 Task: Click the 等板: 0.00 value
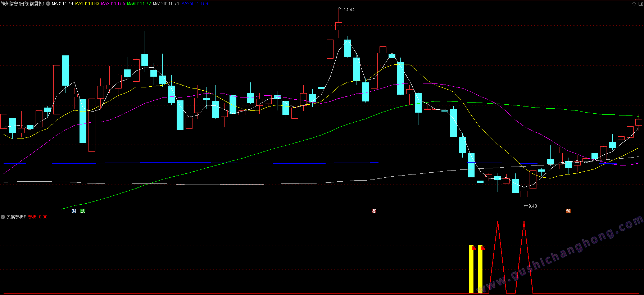[38, 217]
